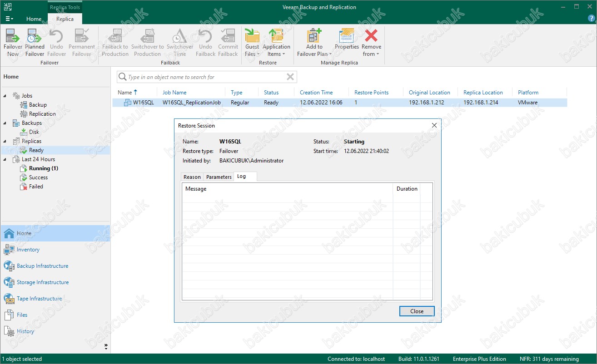Viewport: 597px width, 364px height.
Task: Select Disk under Backups tree
Action: click(x=34, y=132)
